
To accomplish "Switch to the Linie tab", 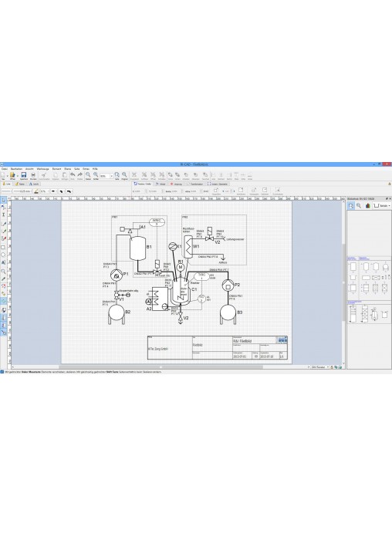I will (x=7, y=184).
